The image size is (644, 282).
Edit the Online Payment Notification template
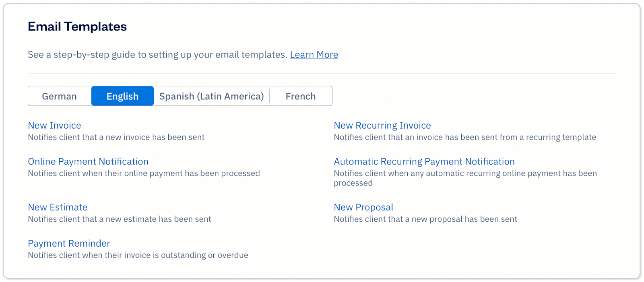[x=88, y=162]
